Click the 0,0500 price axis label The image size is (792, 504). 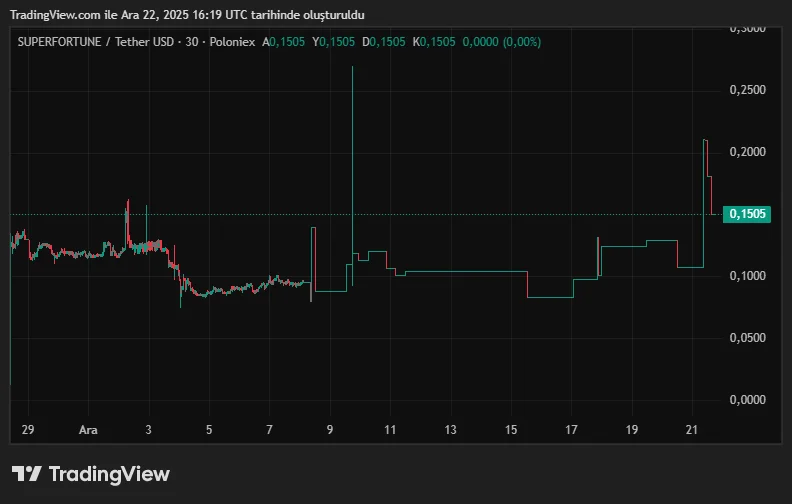tap(747, 338)
